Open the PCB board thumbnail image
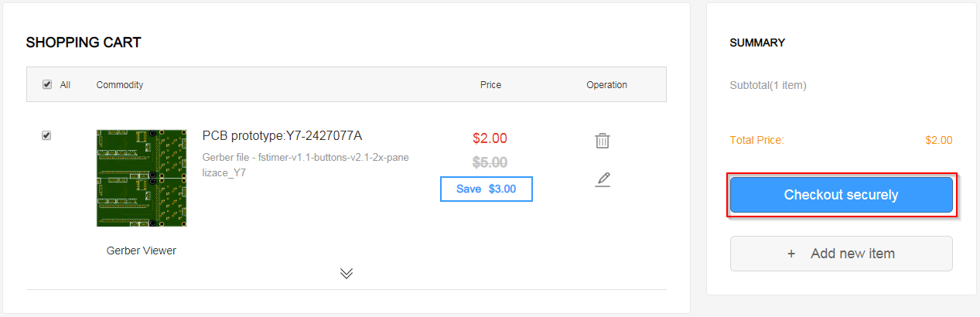Image resolution: width=980 pixels, height=317 pixels. pyautogui.click(x=142, y=178)
